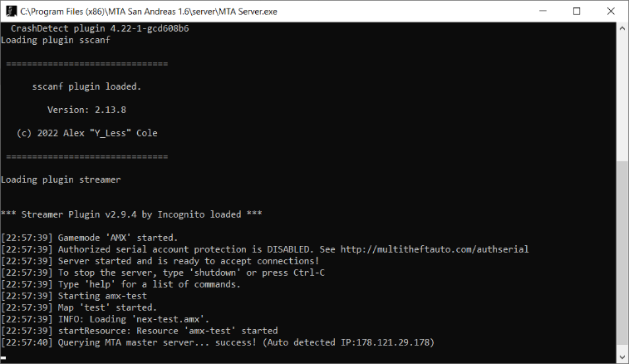Image resolution: width=629 pixels, height=364 pixels.
Task: Click the 'Querying MTA master server' line
Action: coord(218,342)
